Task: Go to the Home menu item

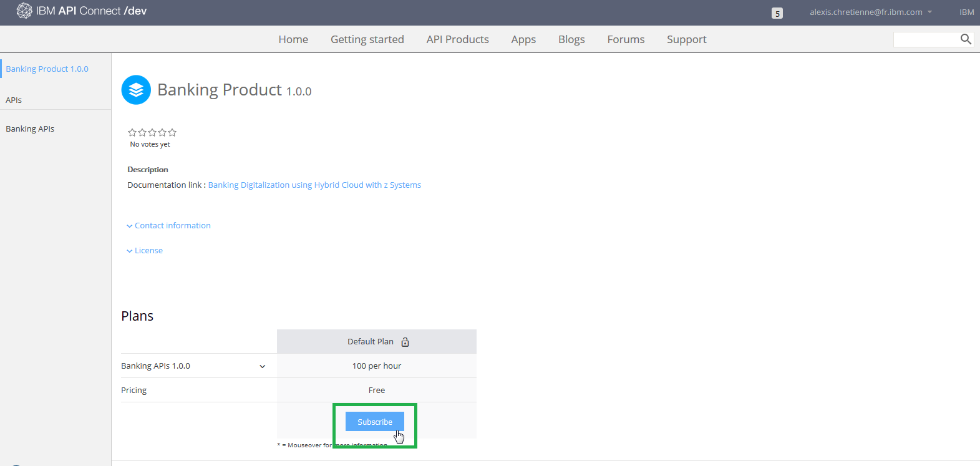Action: [x=293, y=39]
